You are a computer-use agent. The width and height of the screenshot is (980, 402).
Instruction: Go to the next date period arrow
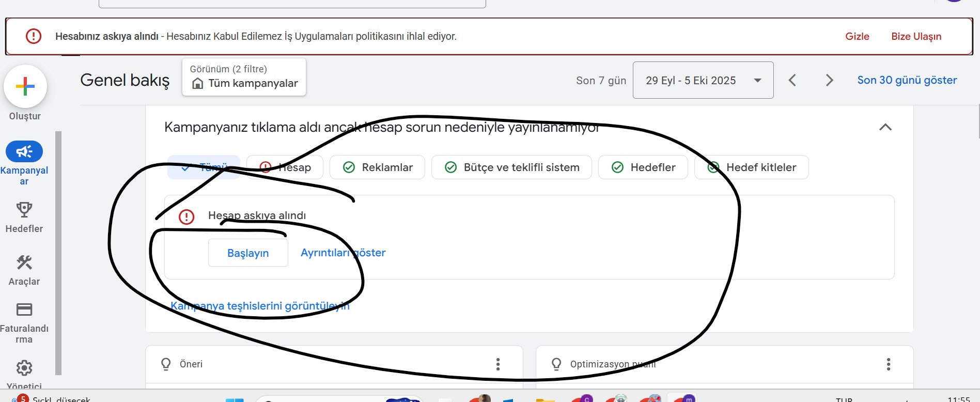click(829, 80)
